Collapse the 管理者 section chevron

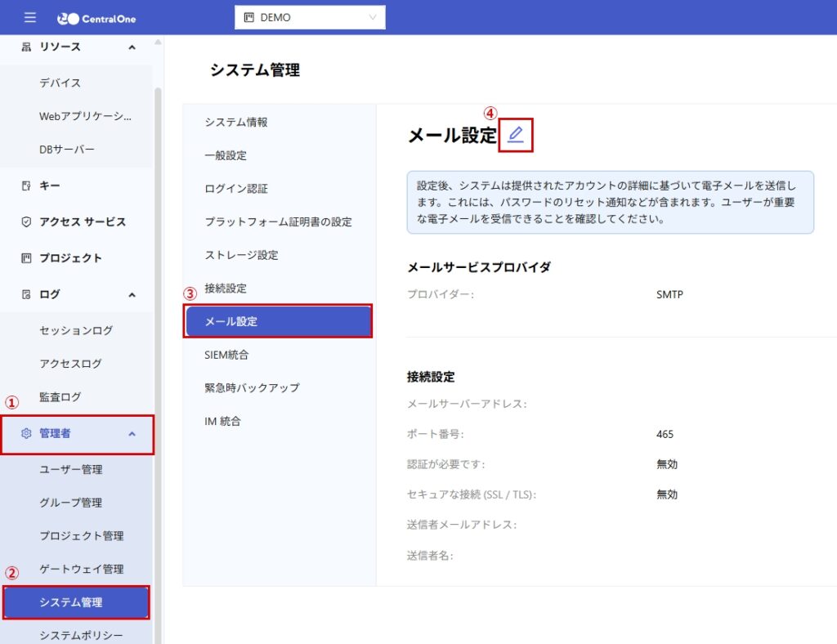[x=132, y=433]
